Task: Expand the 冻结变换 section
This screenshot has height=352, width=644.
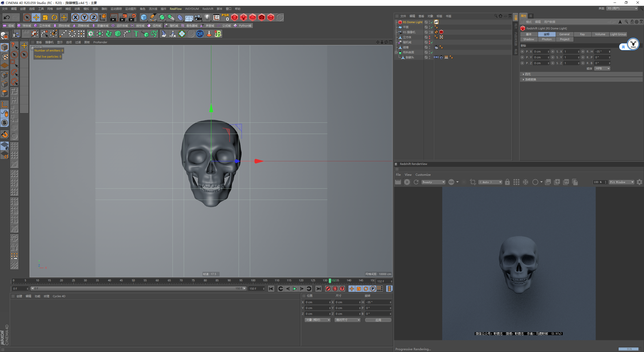Action: pyautogui.click(x=530, y=79)
